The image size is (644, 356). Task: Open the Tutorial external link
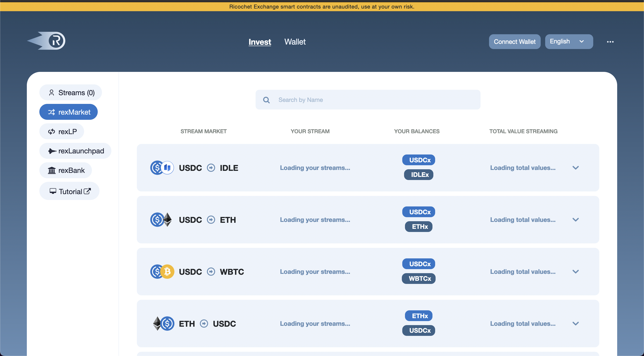tap(69, 191)
